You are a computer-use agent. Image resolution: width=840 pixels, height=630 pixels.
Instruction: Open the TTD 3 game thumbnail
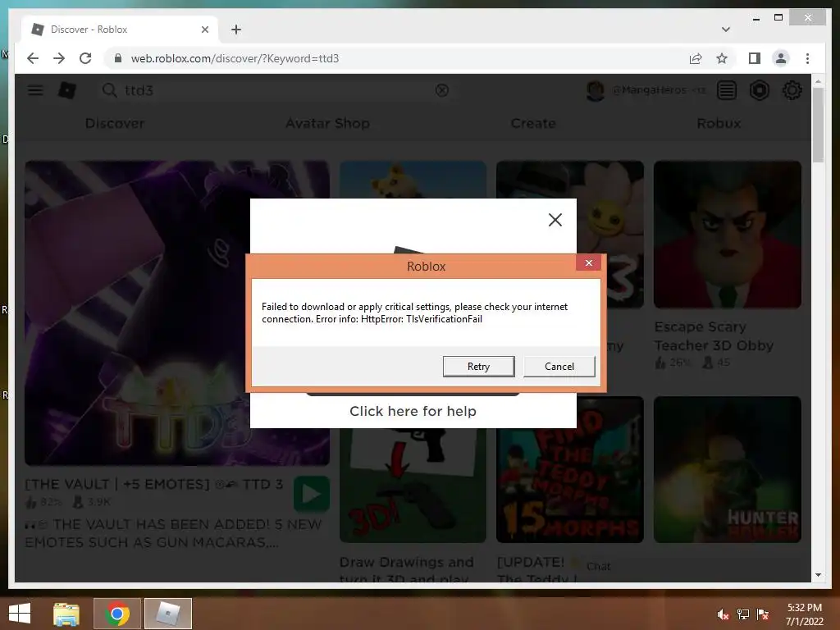point(138,313)
